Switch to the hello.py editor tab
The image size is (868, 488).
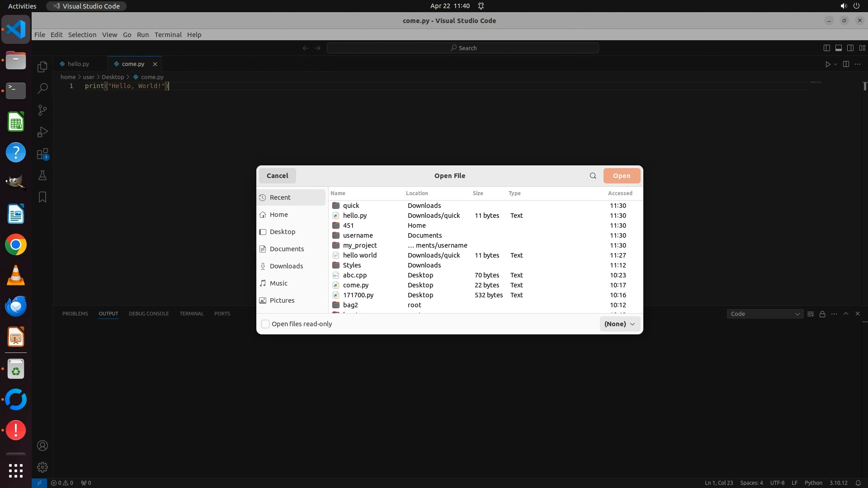point(78,64)
